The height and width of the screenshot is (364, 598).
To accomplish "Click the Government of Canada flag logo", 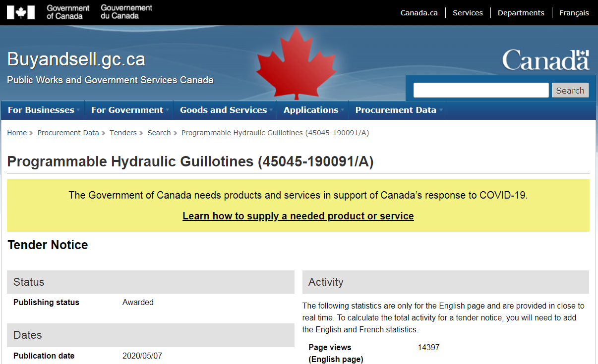I will pos(21,12).
